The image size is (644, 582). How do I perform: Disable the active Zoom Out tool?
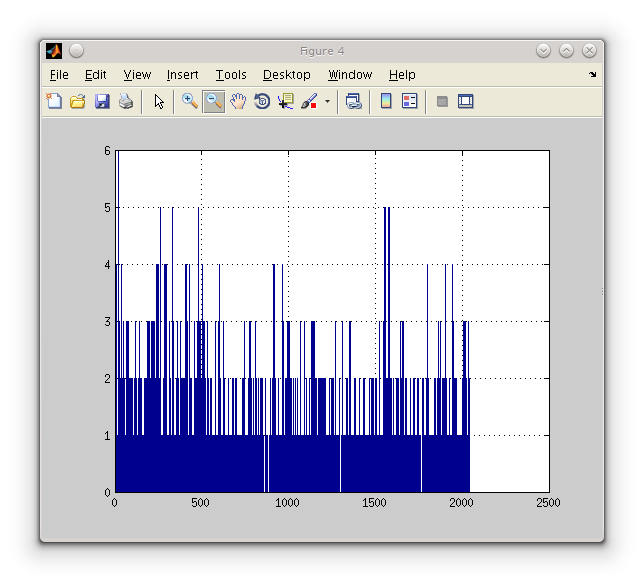pyautogui.click(x=213, y=101)
